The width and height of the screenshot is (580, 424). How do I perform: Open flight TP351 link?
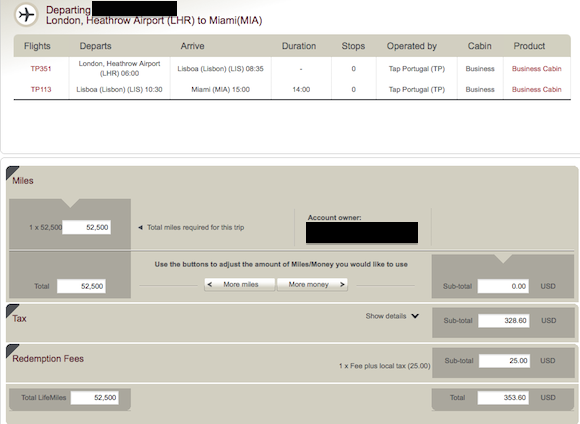(41, 69)
